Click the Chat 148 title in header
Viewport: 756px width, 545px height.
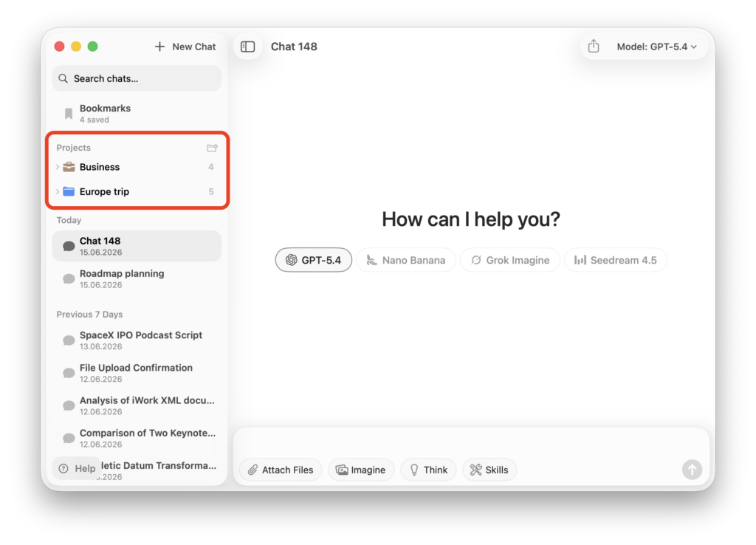click(x=294, y=47)
